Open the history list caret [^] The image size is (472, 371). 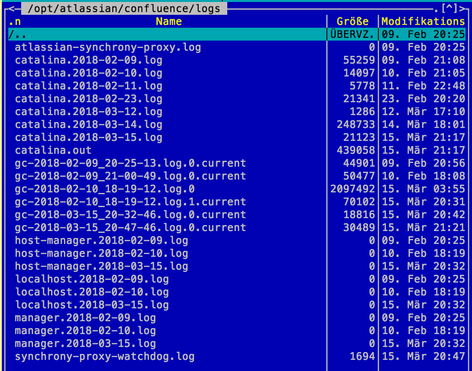tap(449, 8)
